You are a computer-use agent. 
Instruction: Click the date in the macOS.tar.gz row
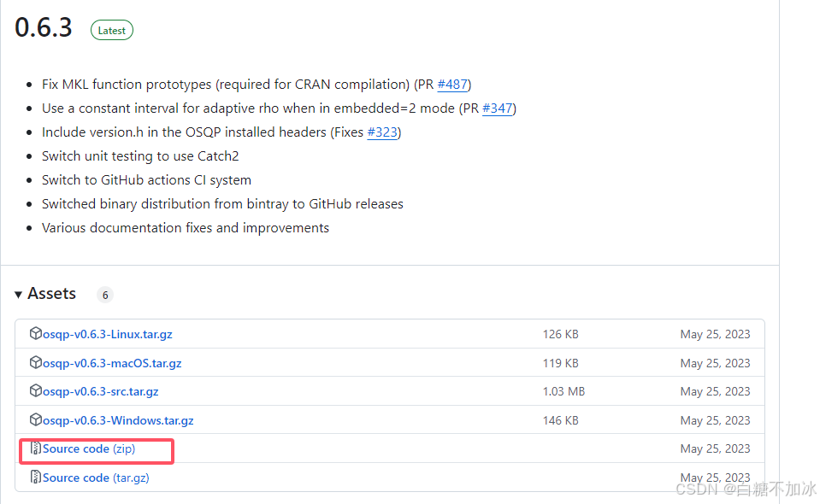coord(715,363)
